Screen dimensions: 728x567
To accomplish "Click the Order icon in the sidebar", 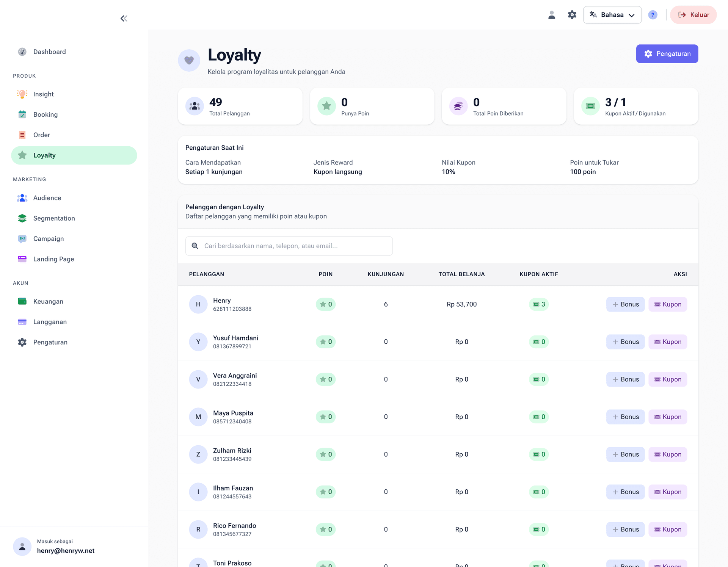I will click(x=22, y=135).
